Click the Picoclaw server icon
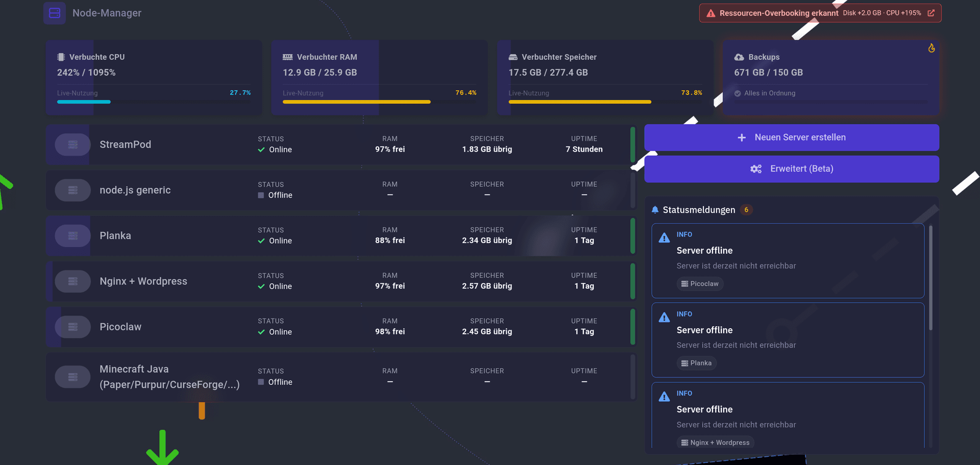Image resolution: width=980 pixels, height=465 pixels. [73, 327]
